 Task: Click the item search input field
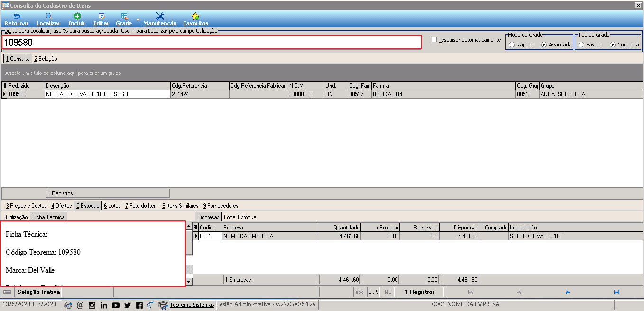[x=212, y=42]
